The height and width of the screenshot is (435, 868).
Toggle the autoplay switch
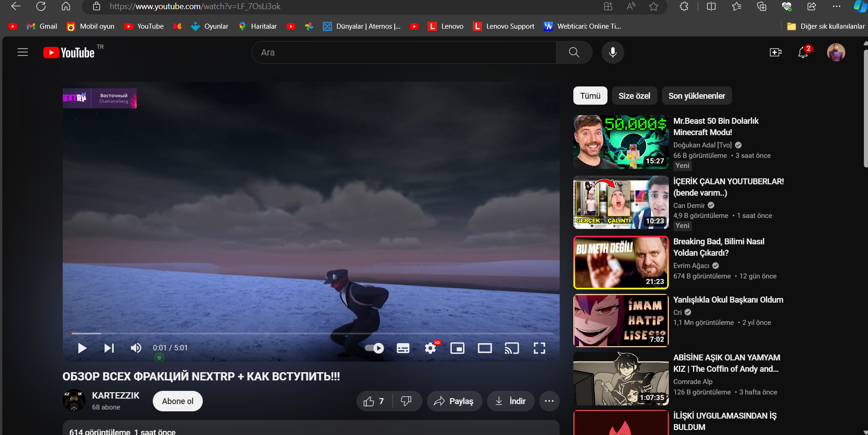click(375, 348)
